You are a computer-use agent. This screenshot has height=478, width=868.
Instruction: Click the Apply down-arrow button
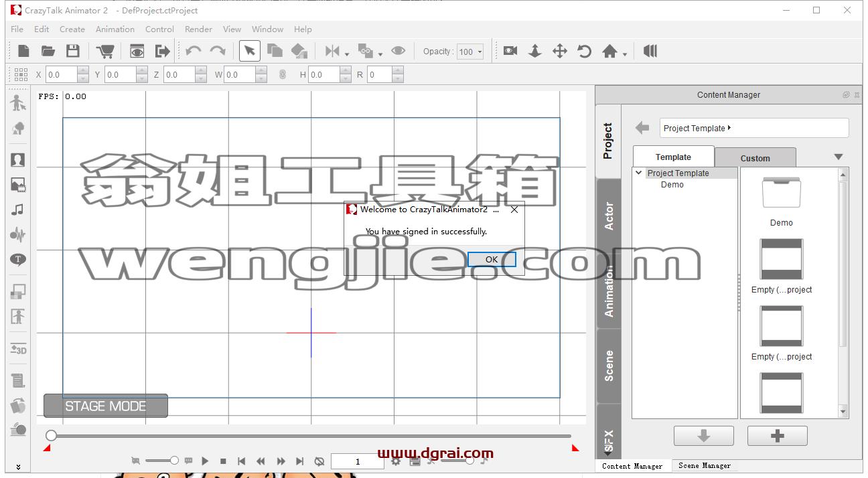(703, 436)
